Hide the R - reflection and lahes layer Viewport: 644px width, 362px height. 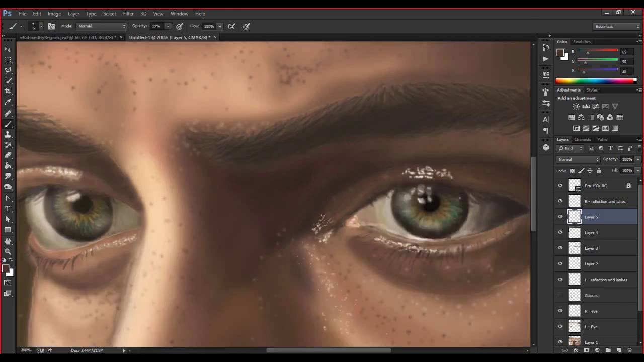[560, 201]
